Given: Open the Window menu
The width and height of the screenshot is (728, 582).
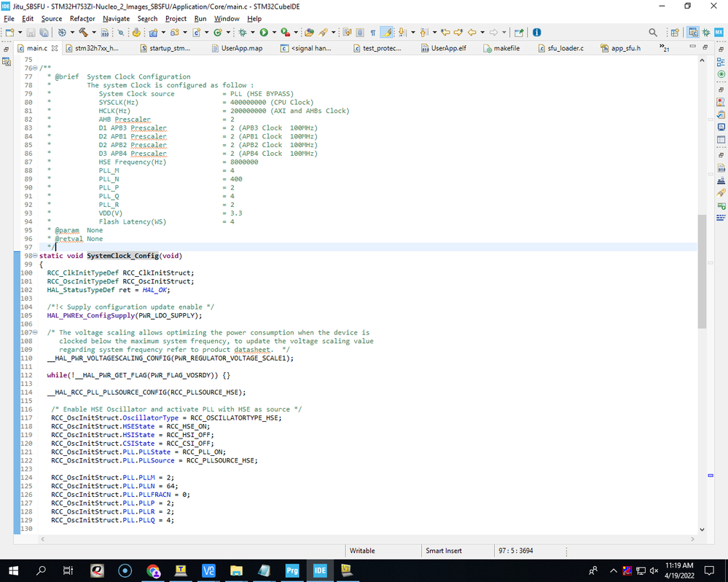Looking at the screenshot, I should pos(227,18).
